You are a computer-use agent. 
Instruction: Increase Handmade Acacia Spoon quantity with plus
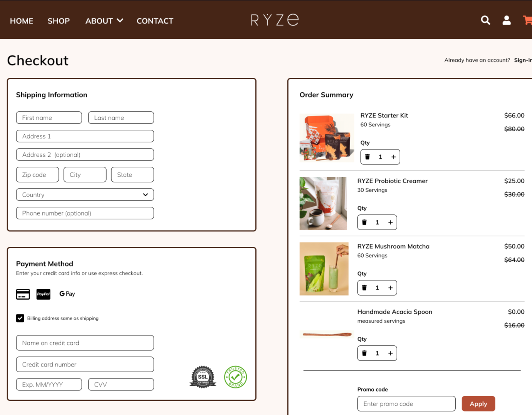390,353
